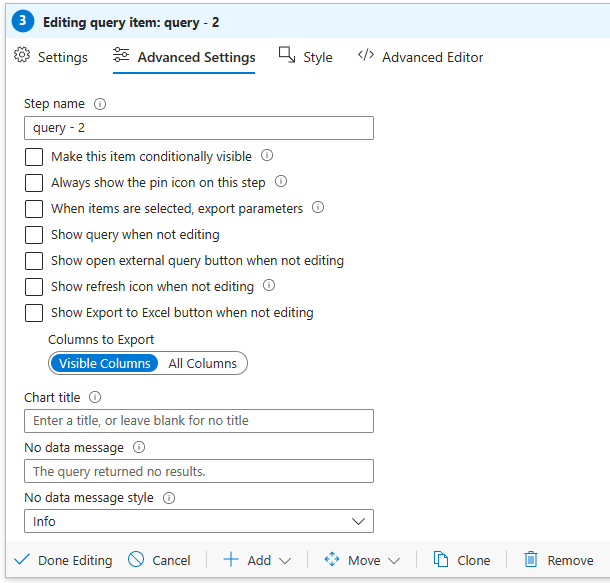Select the Advanced Settings tab

click(184, 57)
